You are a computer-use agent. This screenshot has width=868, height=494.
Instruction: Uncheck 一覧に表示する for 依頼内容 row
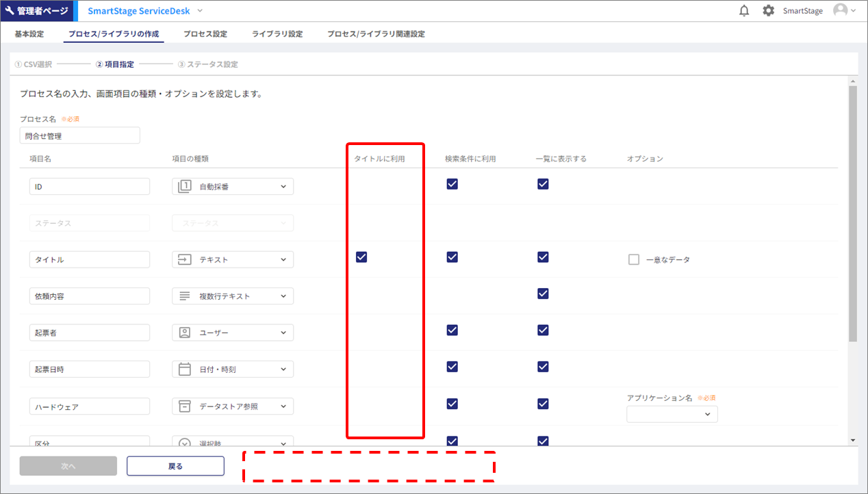[543, 294]
